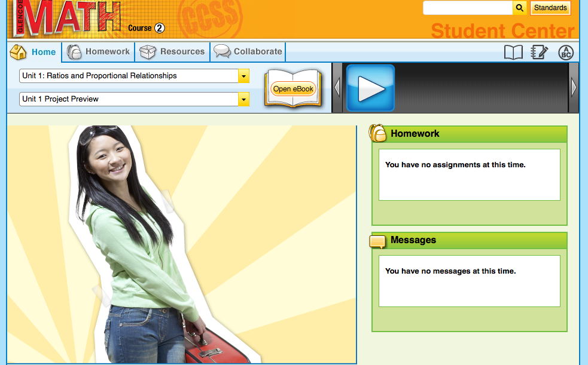588x365 pixels.
Task: Click the Student Center title text
Action: tap(502, 30)
